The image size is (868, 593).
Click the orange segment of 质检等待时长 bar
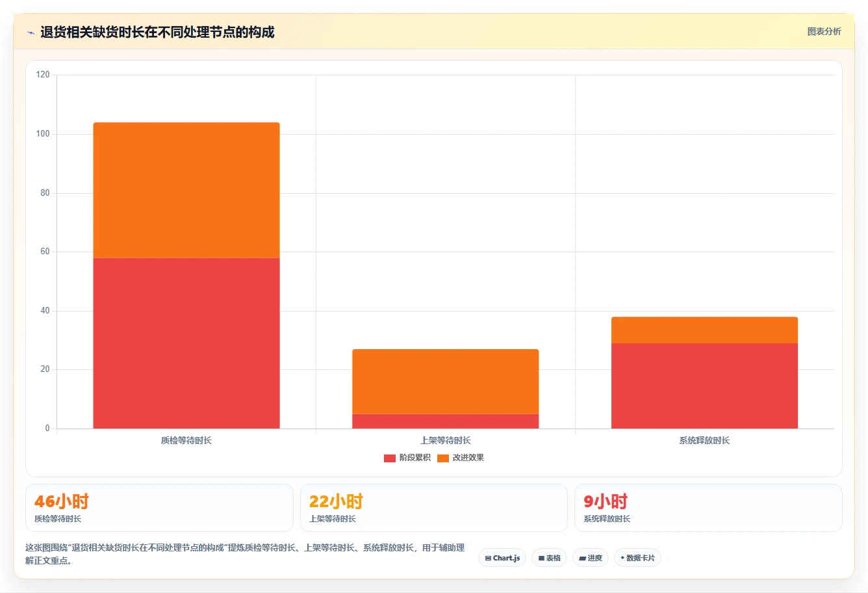pyautogui.click(x=186, y=190)
